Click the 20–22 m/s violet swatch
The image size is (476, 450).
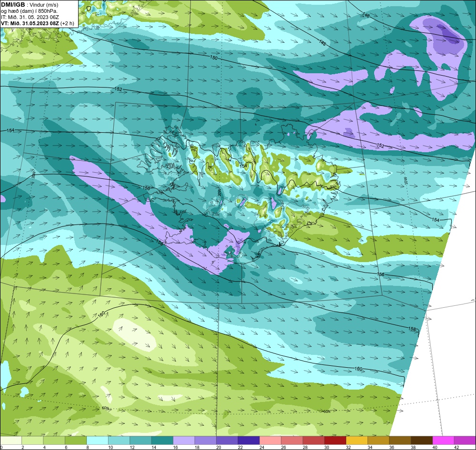coord(227,440)
